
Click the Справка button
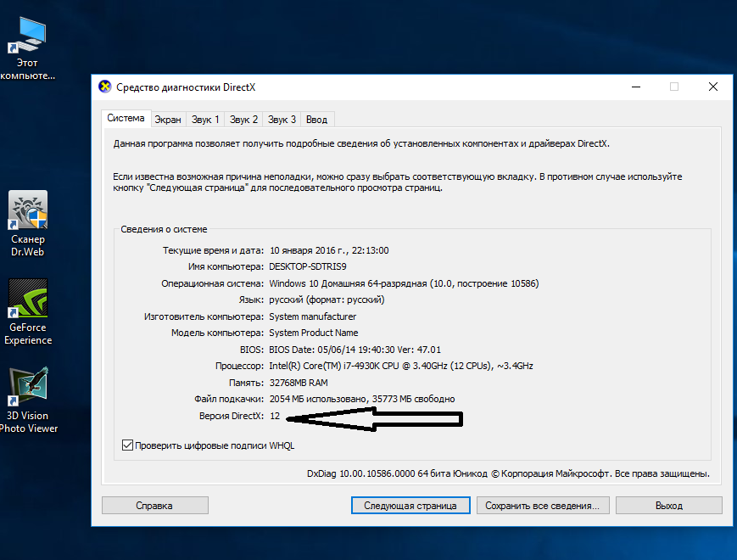(154, 506)
